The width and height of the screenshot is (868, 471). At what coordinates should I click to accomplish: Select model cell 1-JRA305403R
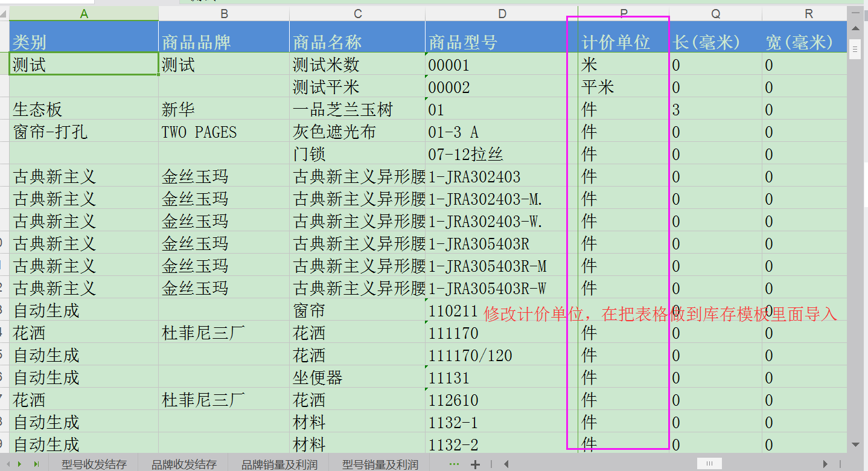click(502, 243)
